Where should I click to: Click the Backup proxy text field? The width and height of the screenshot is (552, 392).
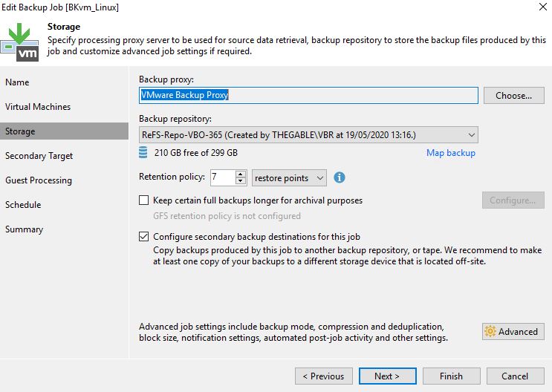tap(308, 95)
